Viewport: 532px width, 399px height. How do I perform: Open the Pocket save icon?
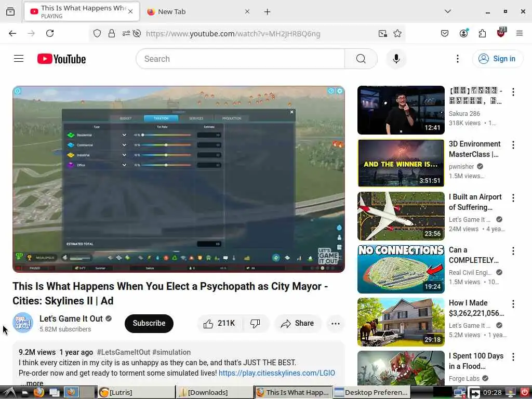click(445, 33)
